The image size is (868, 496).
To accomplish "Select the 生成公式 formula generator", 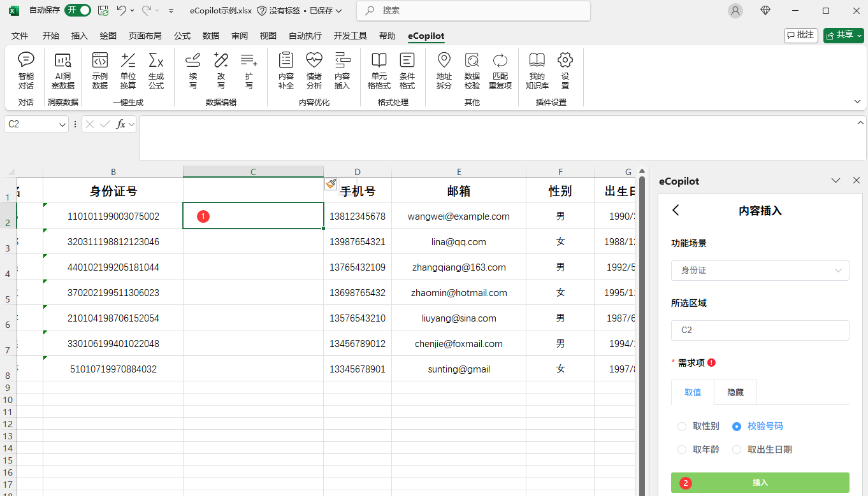I will [156, 70].
